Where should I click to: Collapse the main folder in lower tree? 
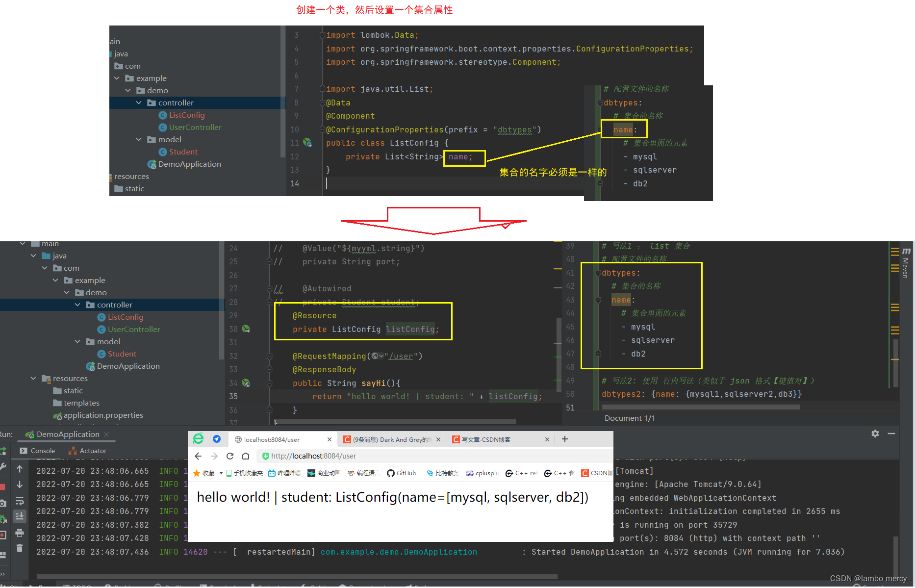click(x=23, y=244)
